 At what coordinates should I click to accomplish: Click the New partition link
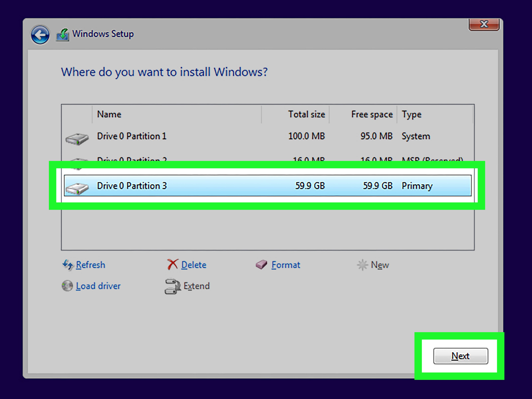pyautogui.click(x=380, y=265)
